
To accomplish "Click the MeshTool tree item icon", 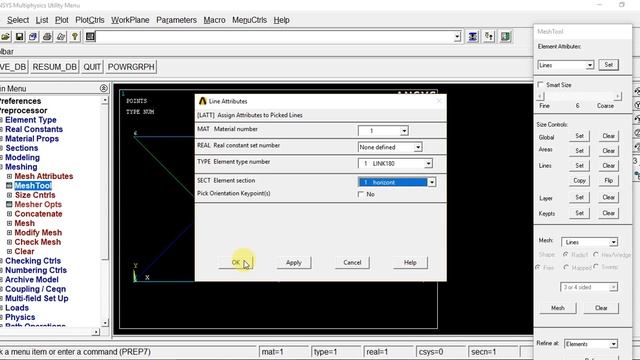I will [9, 186].
